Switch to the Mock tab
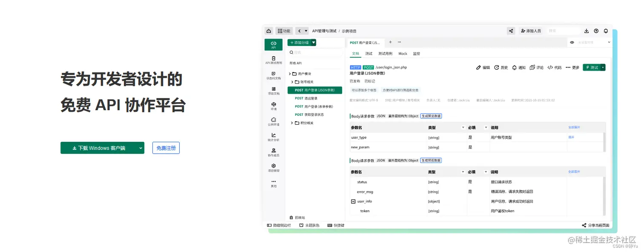The image size is (644, 252). [402, 54]
